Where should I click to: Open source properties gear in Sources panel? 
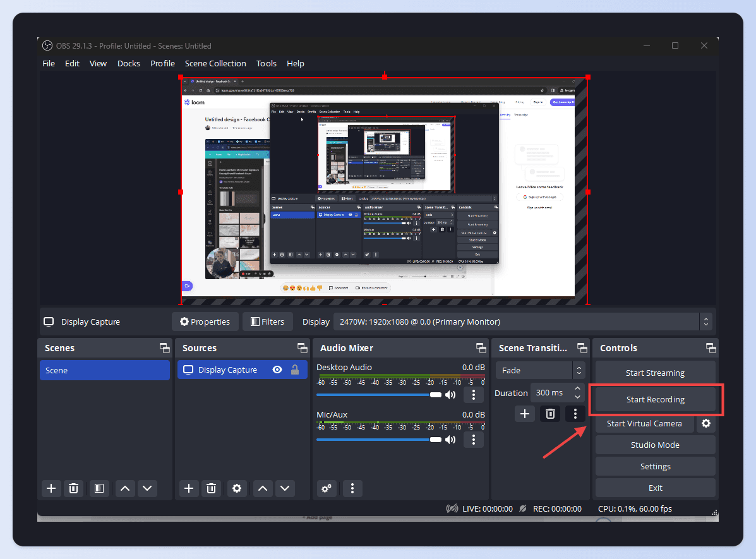pos(237,488)
